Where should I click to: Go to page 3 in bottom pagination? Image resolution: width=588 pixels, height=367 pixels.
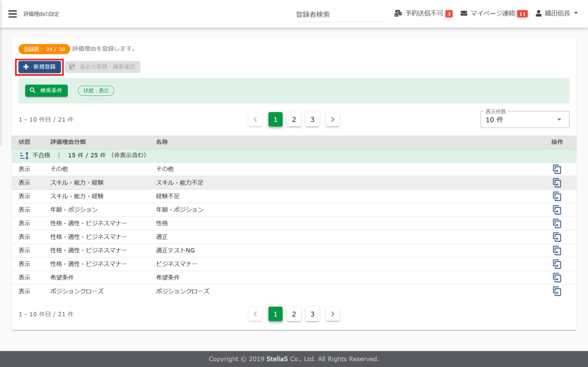click(x=312, y=314)
